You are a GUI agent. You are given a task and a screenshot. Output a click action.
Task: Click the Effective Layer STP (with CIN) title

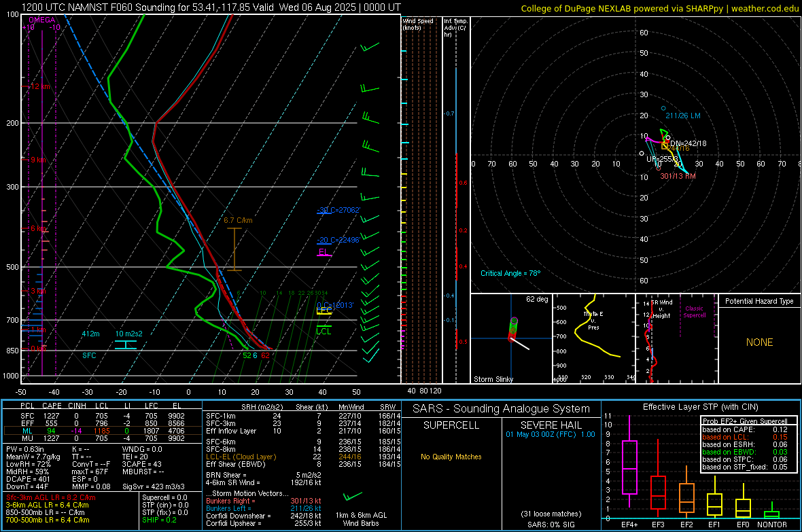(x=701, y=407)
